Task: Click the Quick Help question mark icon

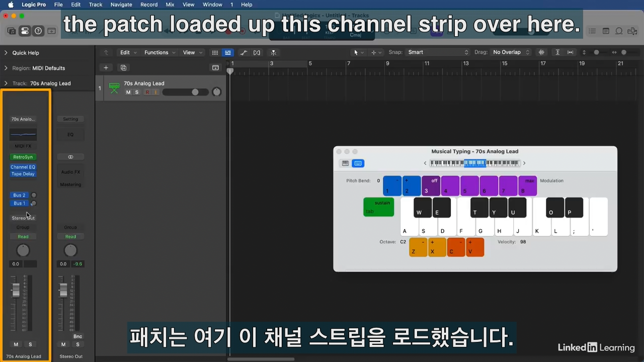Action: tap(38, 31)
